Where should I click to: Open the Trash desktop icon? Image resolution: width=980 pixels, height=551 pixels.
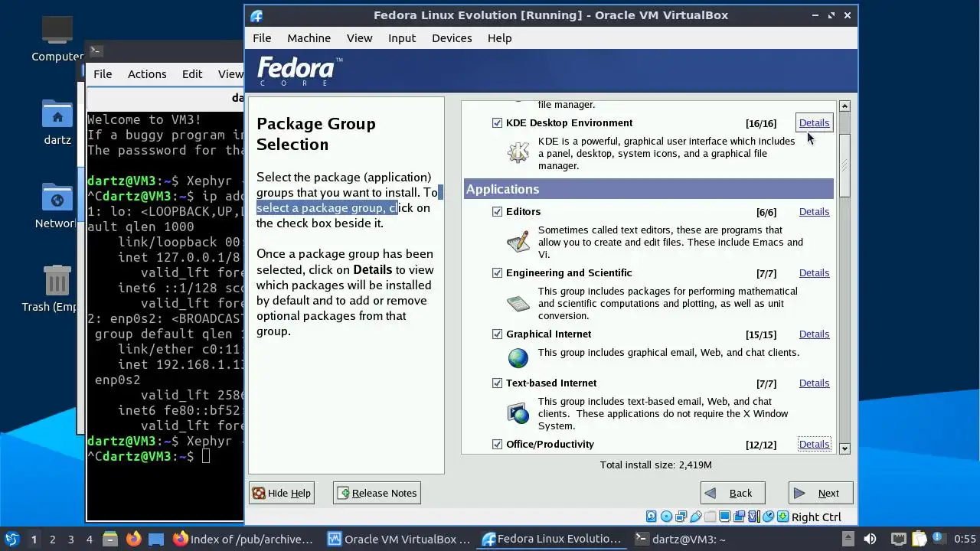pos(57,289)
